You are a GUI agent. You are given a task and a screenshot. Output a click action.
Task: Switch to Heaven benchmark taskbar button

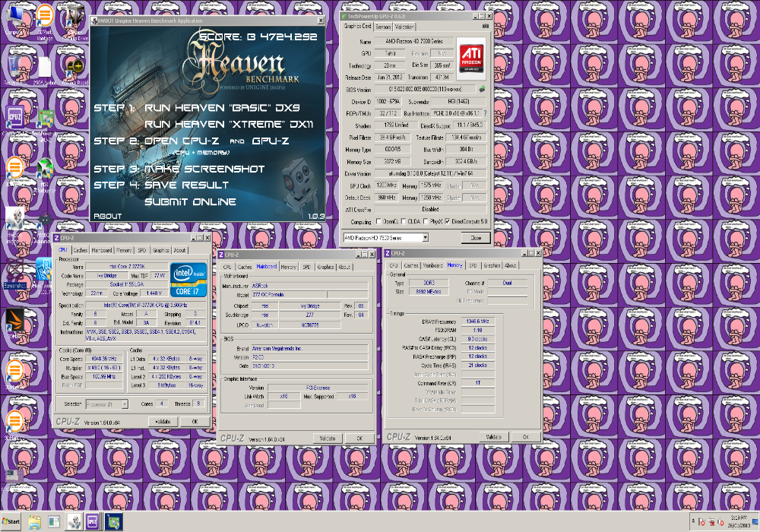pyautogui.click(x=74, y=522)
